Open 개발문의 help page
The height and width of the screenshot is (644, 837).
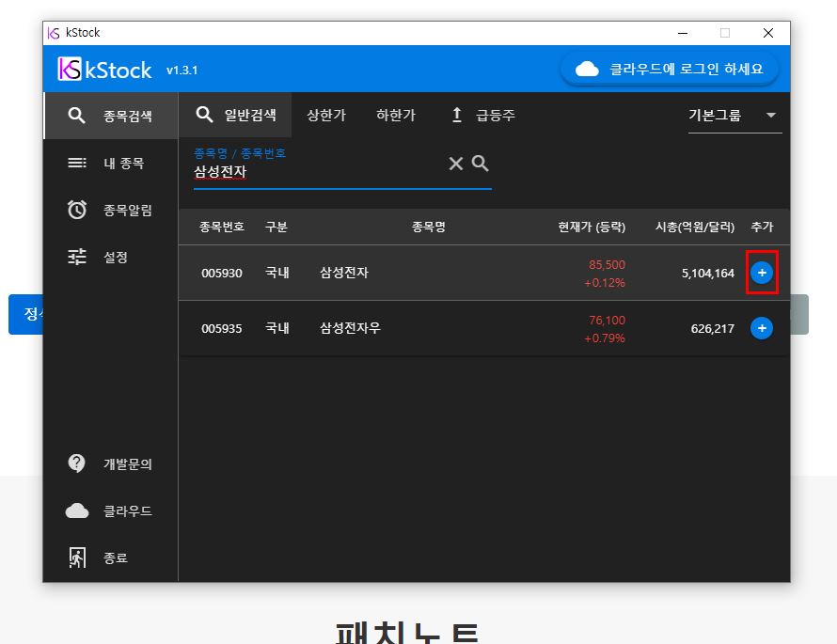pyautogui.click(x=110, y=463)
